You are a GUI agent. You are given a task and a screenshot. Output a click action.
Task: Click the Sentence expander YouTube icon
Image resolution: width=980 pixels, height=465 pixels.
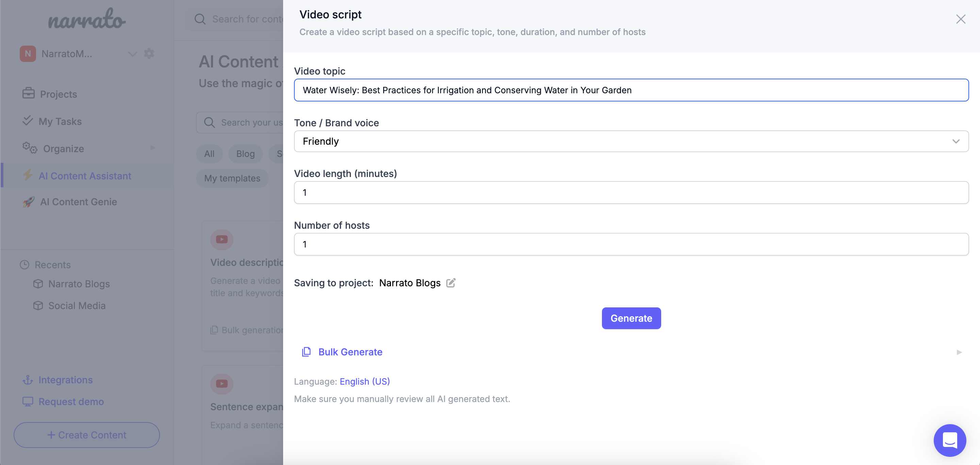222,384
